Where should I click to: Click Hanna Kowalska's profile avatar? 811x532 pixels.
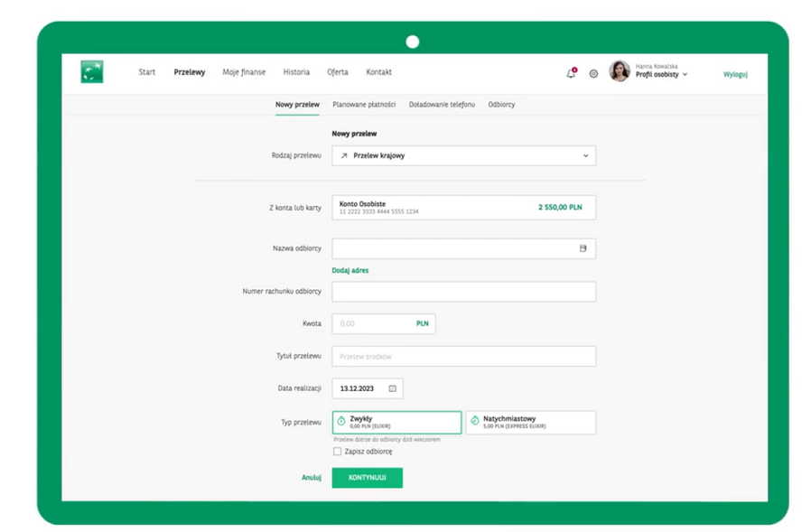(619, 72)
